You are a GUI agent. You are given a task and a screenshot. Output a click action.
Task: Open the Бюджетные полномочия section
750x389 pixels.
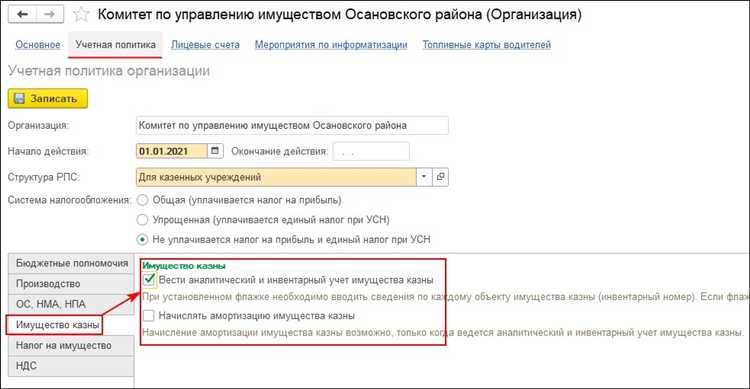pos(71,263)
